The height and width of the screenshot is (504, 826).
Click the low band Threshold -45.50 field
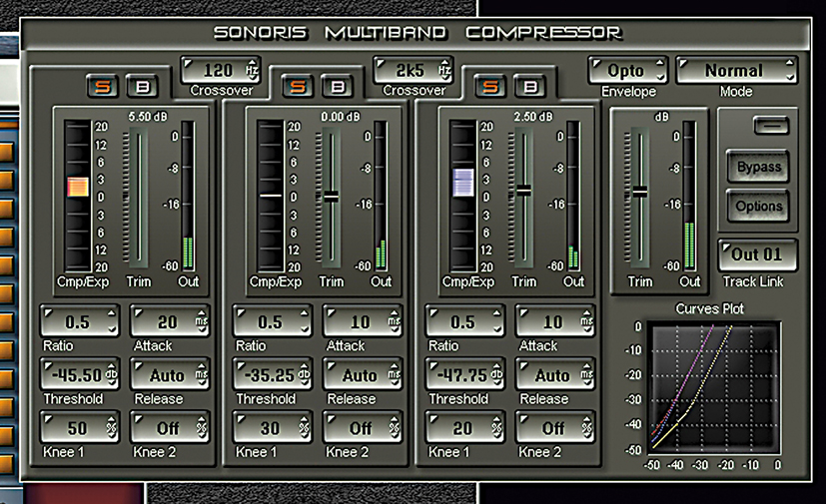tap(80, 375)
